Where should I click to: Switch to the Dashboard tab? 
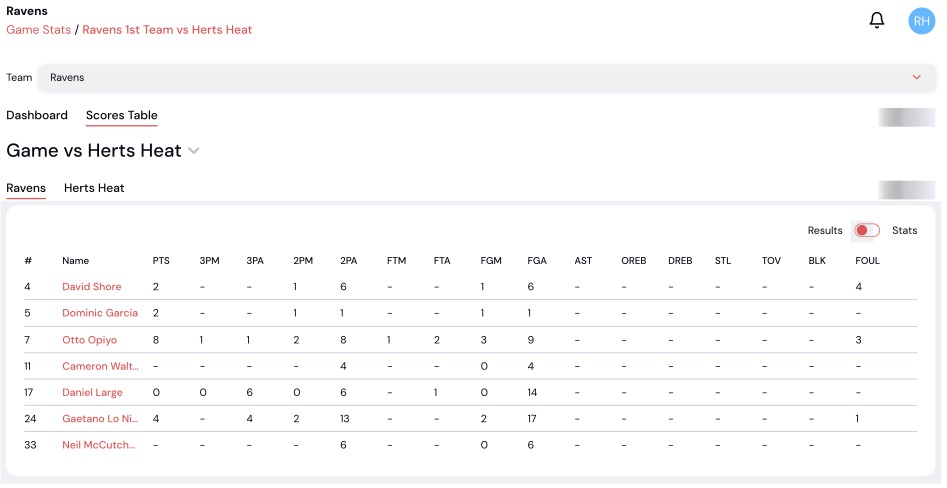click(x=37, y=115)
